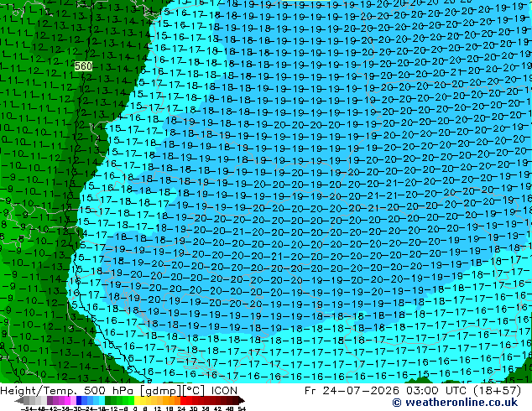Click the Fr 24-07-2026 03:00 UTC timestamp

412,391
